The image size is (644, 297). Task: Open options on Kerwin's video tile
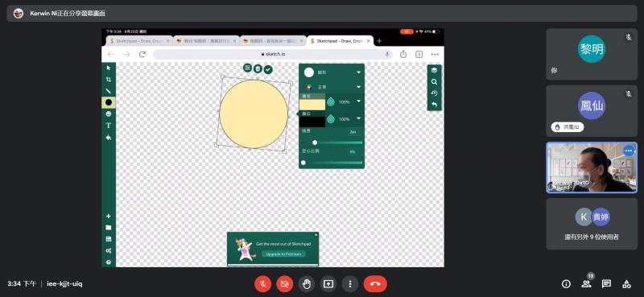click(x=629, y=151)
